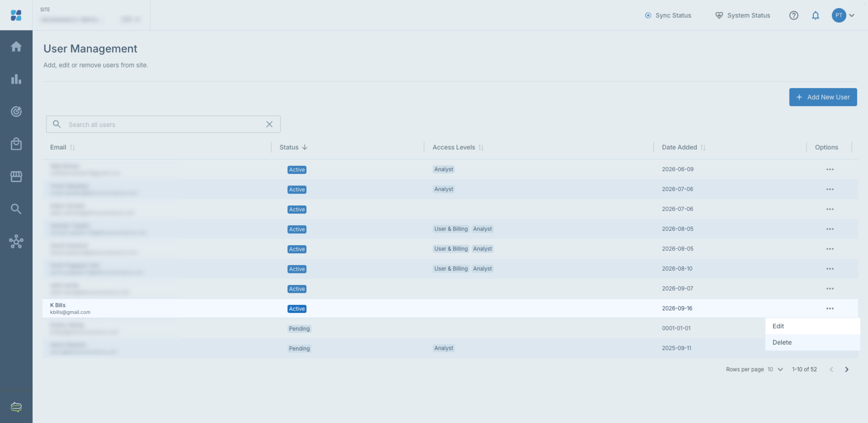Open the Sync Status link
This screenshot has height=423, width=868.
668,16
